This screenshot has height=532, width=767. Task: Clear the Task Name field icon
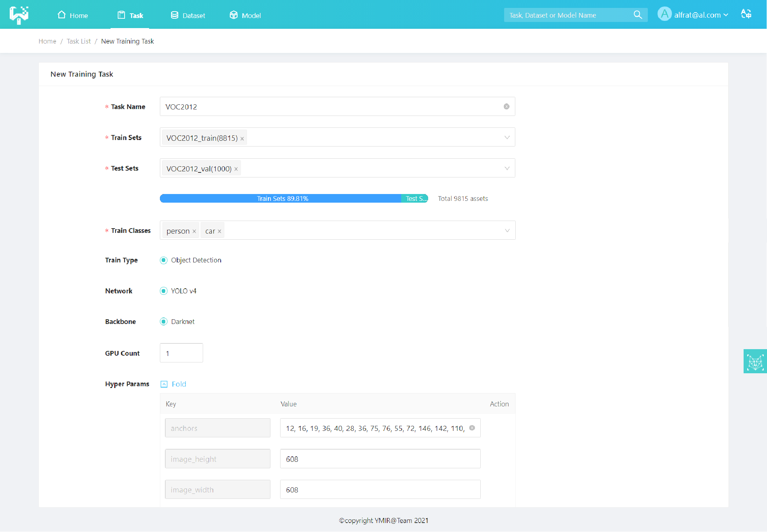(506, 107)
